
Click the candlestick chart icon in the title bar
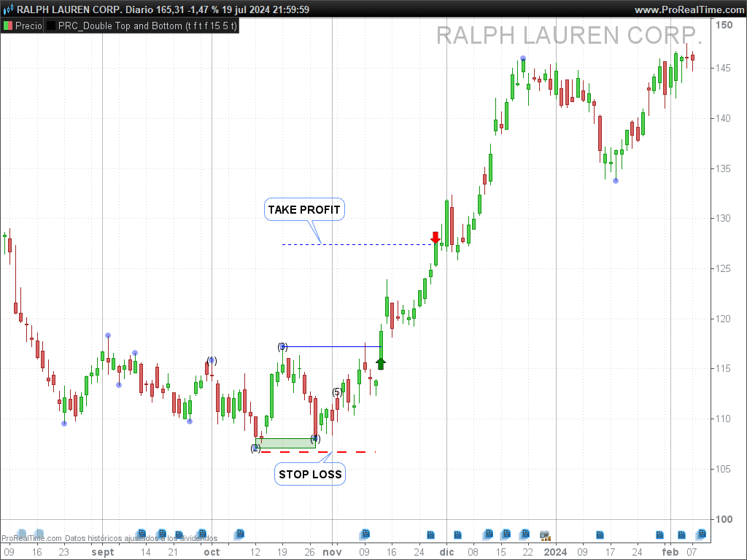click(x=8, y=9)
